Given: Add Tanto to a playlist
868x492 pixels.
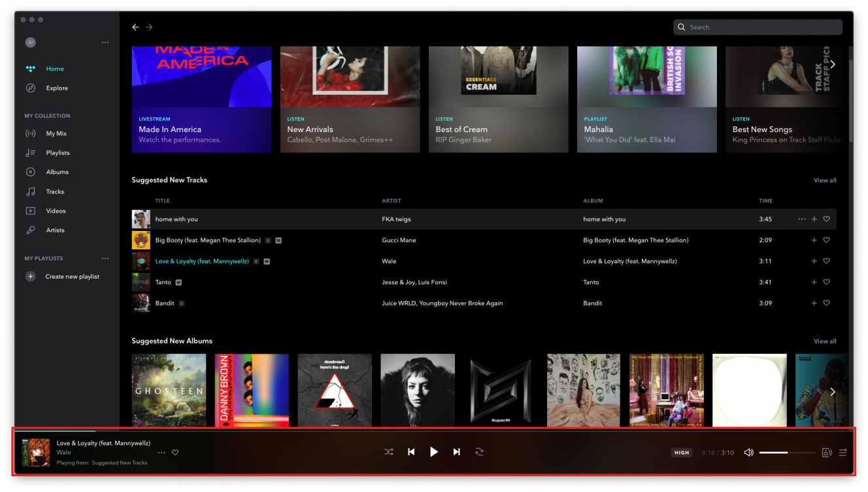Looking at the screenshot, I should pyautogui.click(x=814, y=282).
